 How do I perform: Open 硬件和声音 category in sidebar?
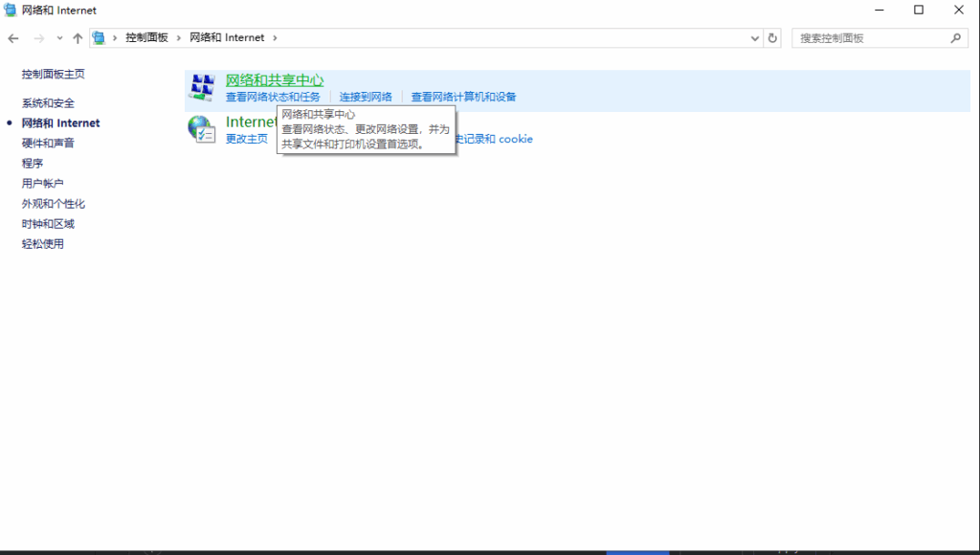(48, 144)
